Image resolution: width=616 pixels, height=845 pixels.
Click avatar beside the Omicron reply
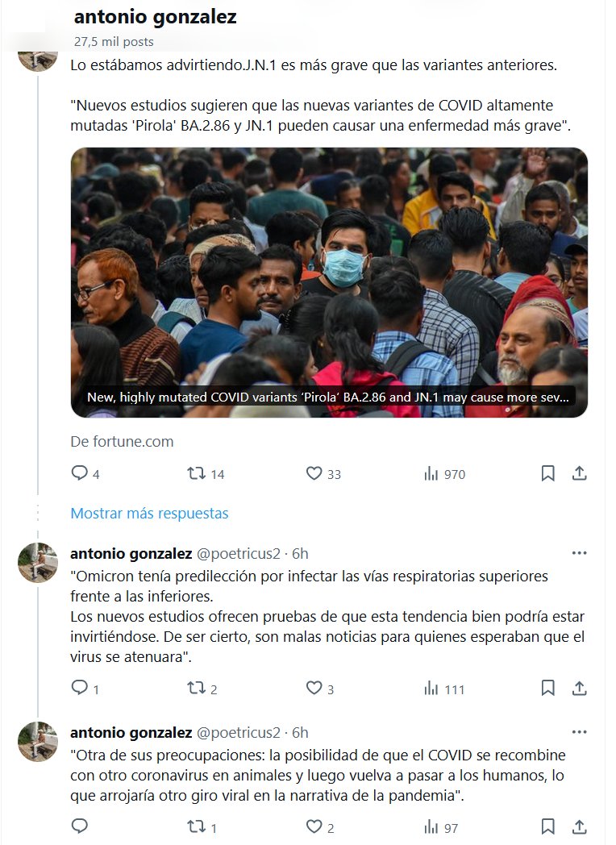tap(38, 563)
